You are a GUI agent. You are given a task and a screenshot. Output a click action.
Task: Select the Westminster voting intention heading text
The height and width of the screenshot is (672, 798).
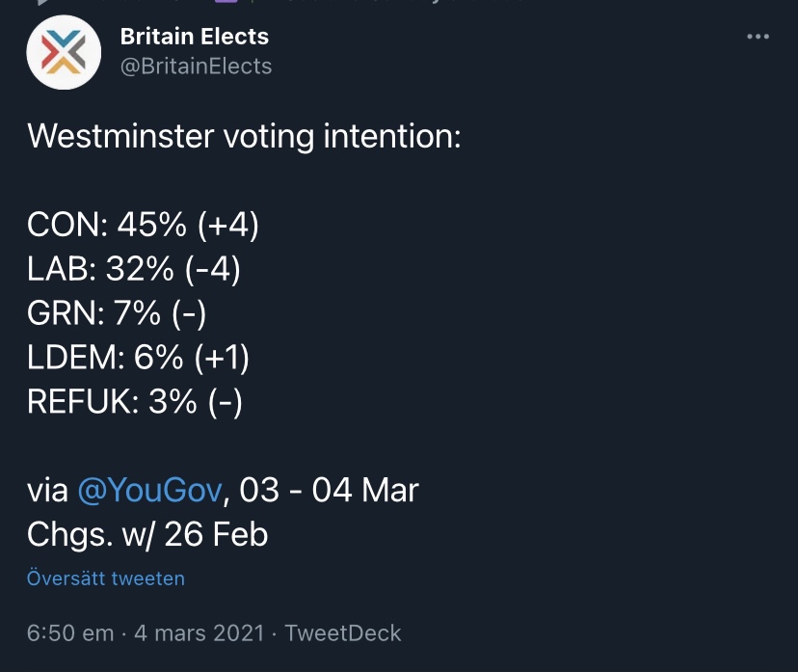click(244, 136)
